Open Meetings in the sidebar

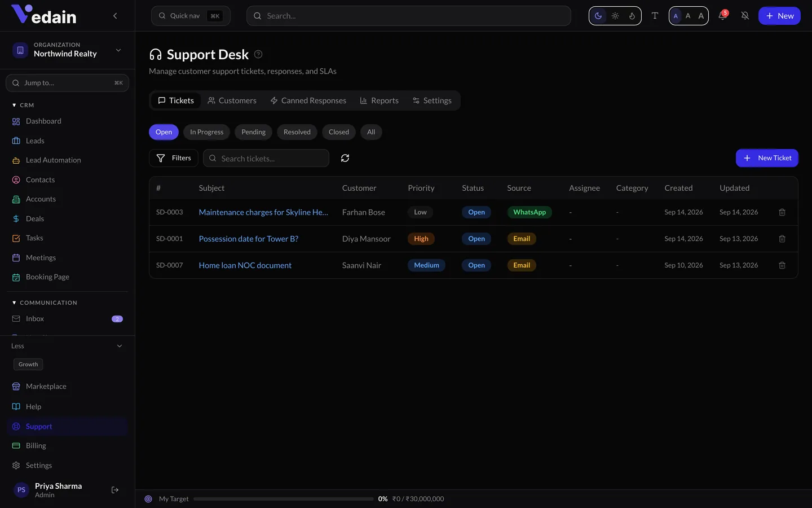(x=67, y=257)
